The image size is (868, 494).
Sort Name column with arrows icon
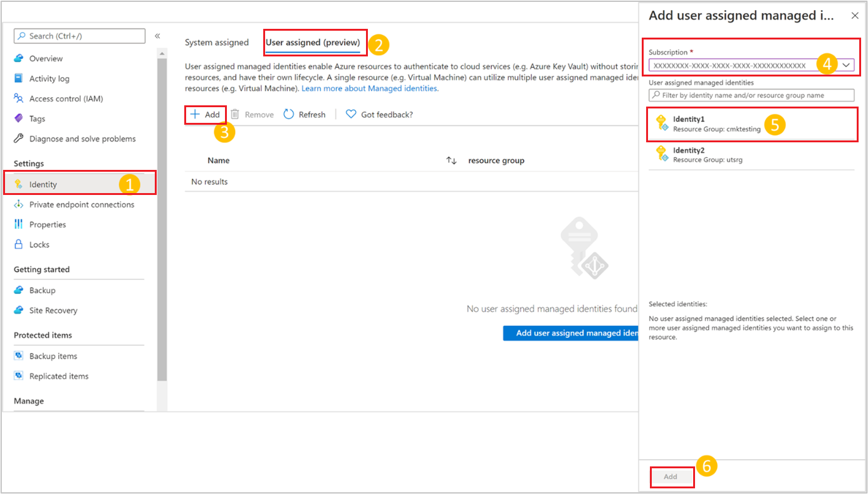pyautogui.click(x=451, y=160)
